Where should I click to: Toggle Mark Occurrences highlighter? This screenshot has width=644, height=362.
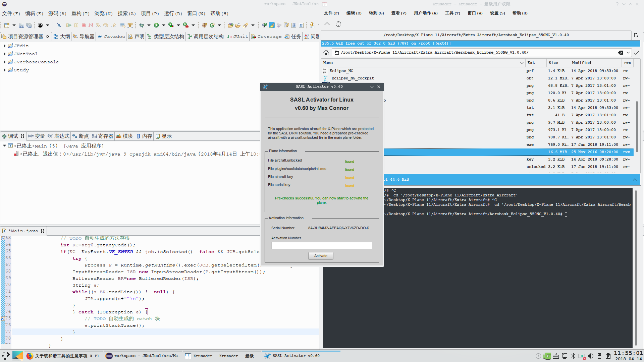(x=272, y=25)
